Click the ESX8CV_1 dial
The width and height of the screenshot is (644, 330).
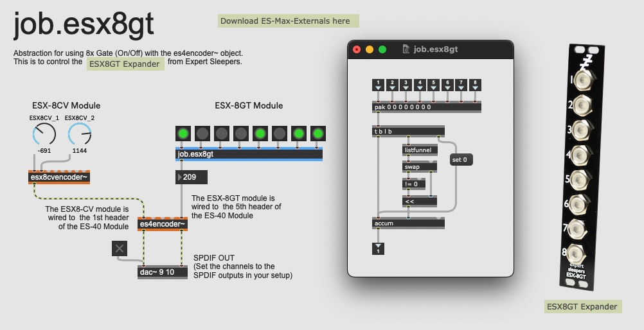pos(44,135)
